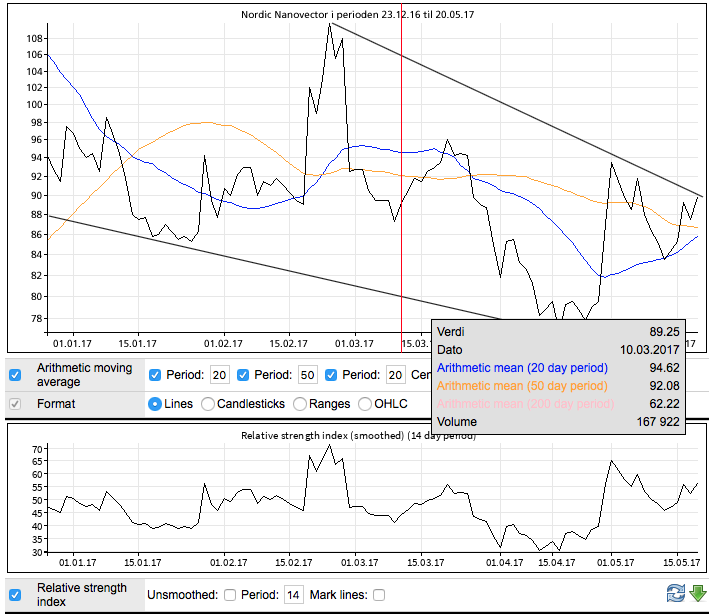Click the 15.01.17 price chart axis label
The width and height of the screenshot is (714, 614).
click(138, 343)
